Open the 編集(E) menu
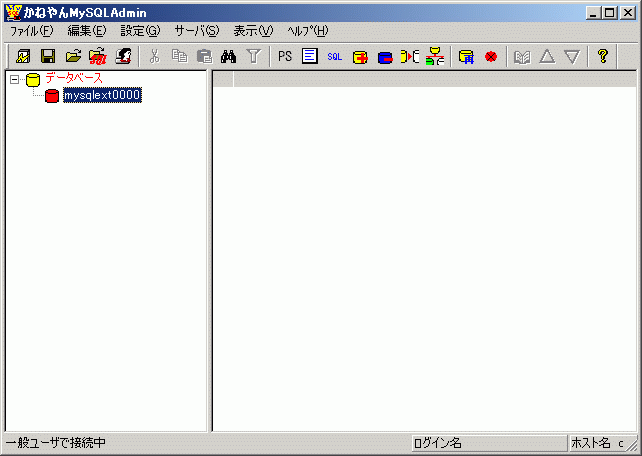642x456 pixels. click(87, 31)
